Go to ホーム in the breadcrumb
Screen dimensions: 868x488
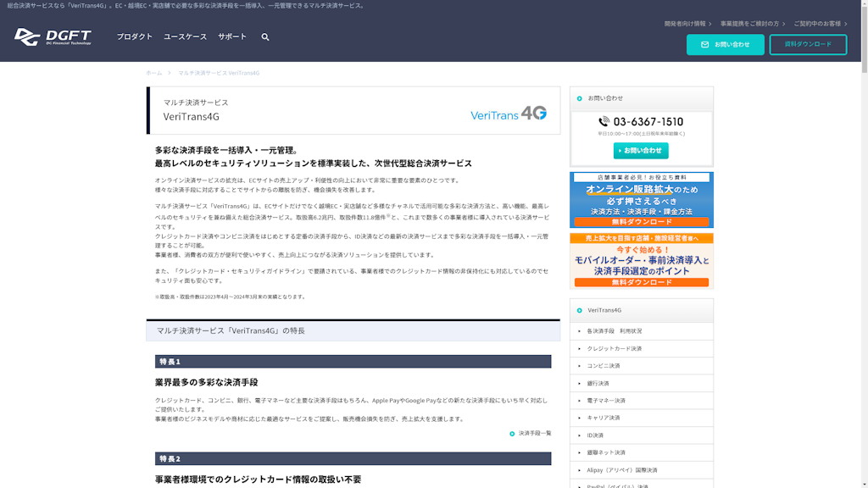(153, 73)
